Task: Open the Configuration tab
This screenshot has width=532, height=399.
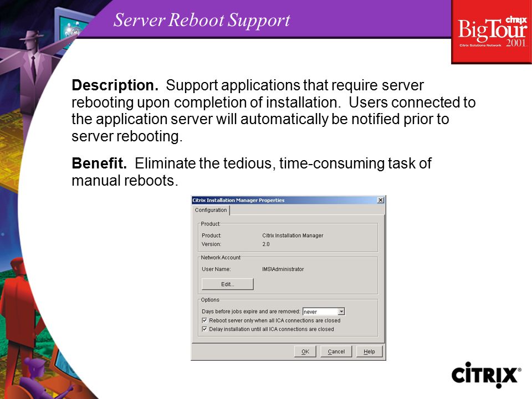Action: click(x=211, y=210)
